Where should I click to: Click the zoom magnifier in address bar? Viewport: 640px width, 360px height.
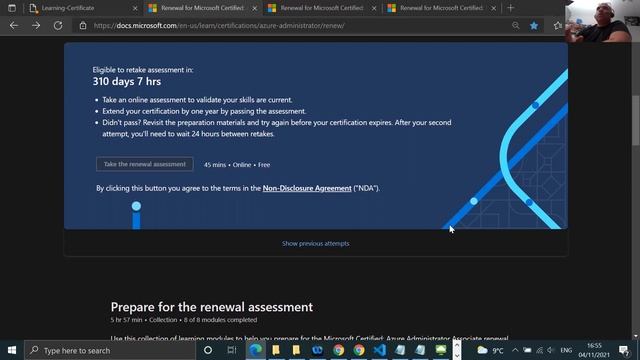(x=516, y=25)
